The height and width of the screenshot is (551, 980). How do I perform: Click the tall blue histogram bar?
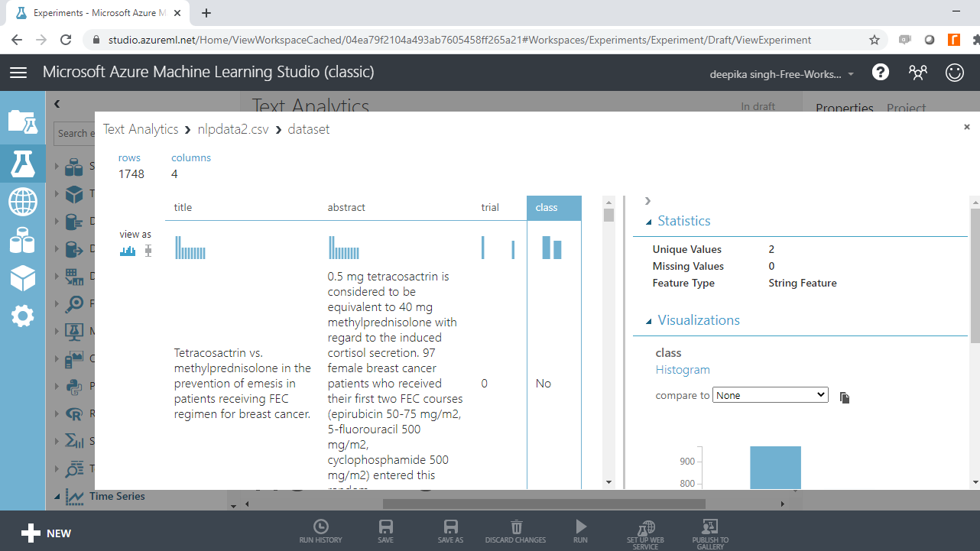[x=775, y=467]
